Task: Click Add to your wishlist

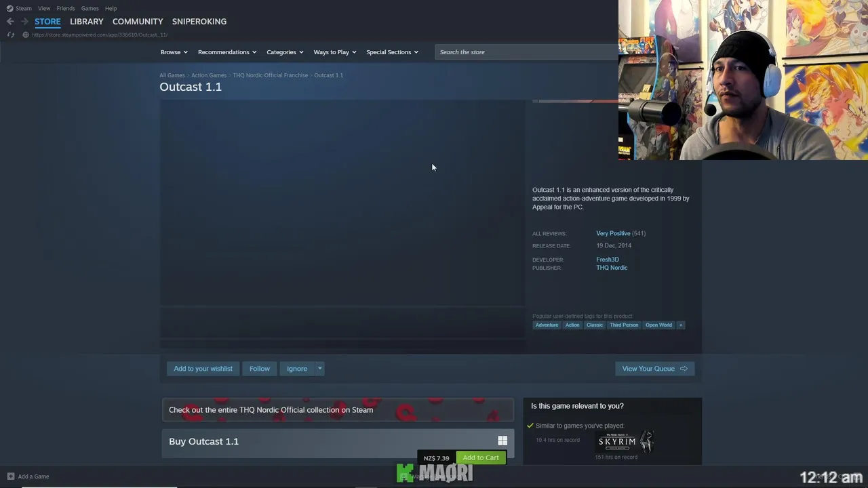Action: 203,369
